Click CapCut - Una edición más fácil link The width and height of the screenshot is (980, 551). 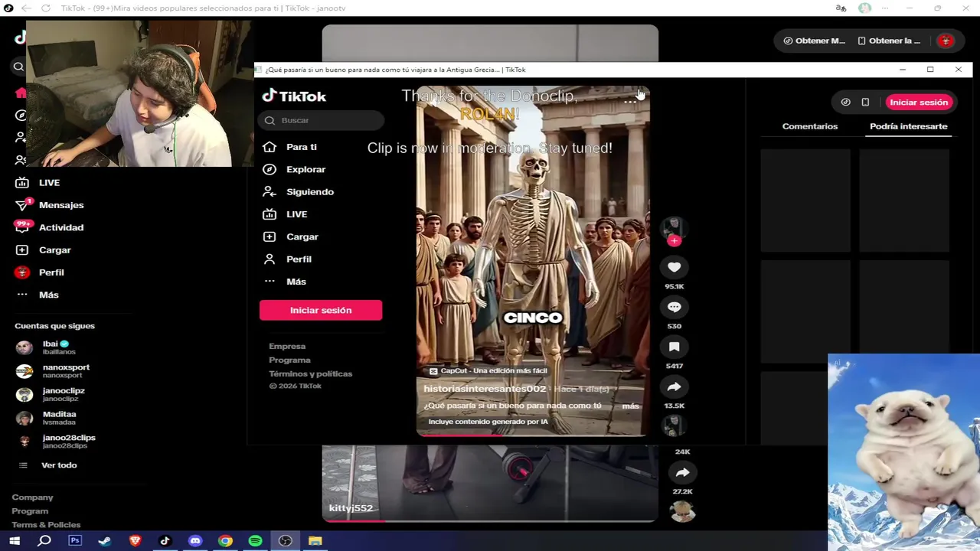click(488, 370)
